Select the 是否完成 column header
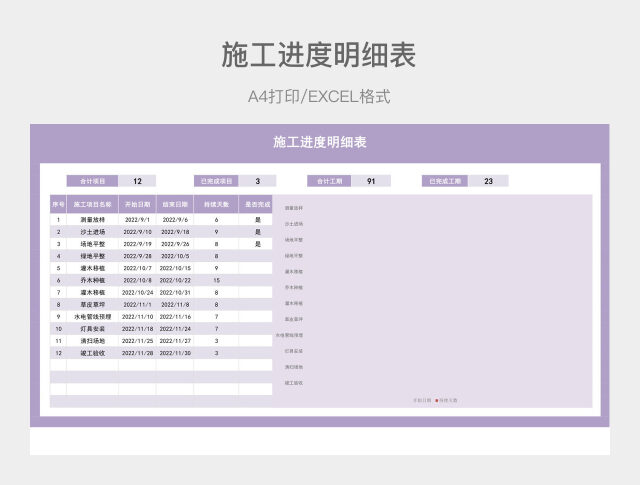The image size is (640, 485). (x=257, y=204)
